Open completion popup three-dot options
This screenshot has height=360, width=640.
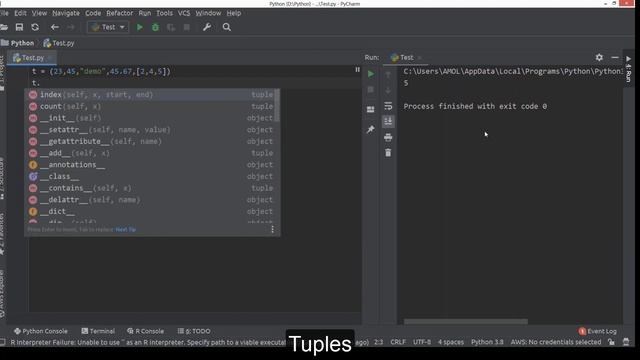pos(273,229)
